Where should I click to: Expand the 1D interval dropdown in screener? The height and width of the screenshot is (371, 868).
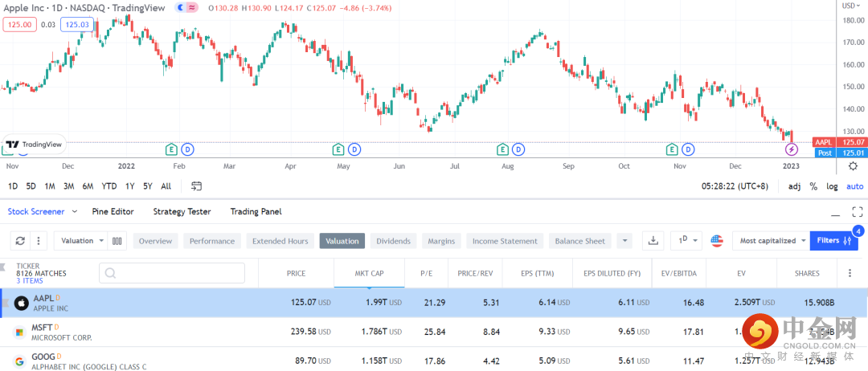click(686, 241)
